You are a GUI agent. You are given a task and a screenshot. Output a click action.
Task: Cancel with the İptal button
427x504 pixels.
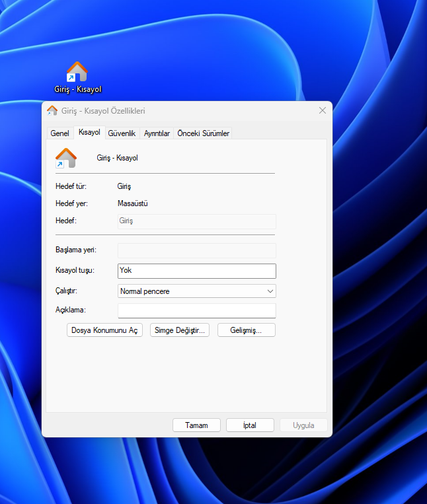point(250,425)
